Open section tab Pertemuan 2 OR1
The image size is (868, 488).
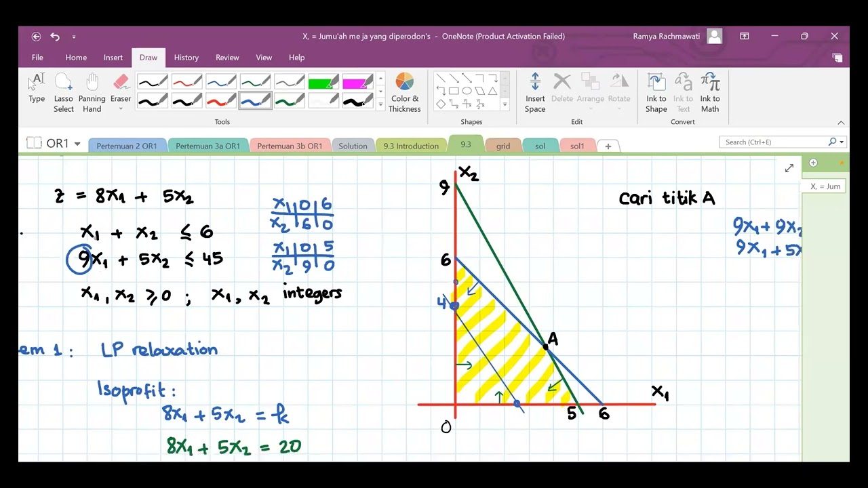(127, 146)
